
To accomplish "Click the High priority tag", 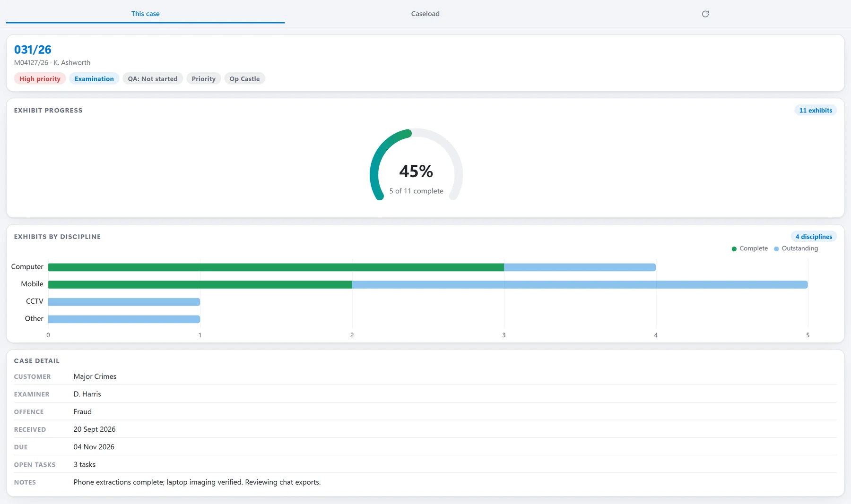I will tap(40, 79).
